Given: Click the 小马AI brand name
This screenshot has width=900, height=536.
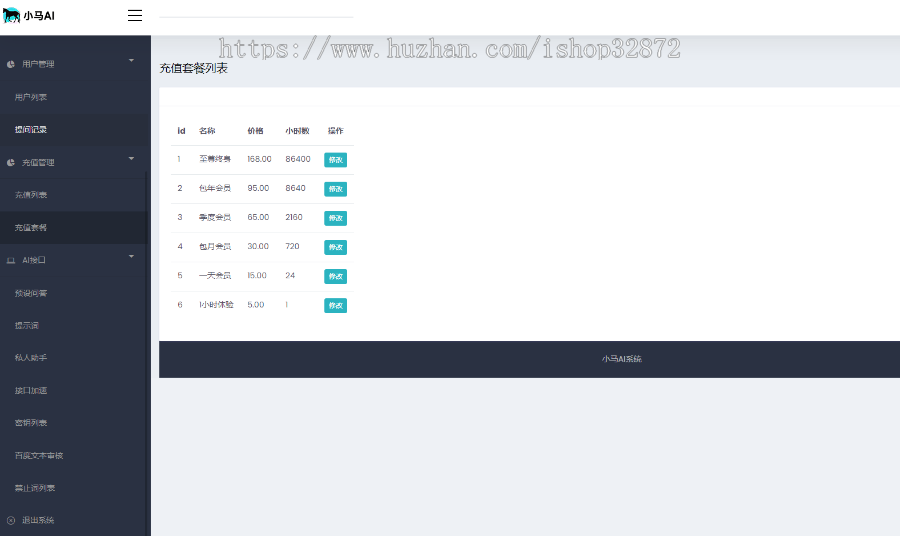Looking at the screenshot, I should [x=39, y=16].
